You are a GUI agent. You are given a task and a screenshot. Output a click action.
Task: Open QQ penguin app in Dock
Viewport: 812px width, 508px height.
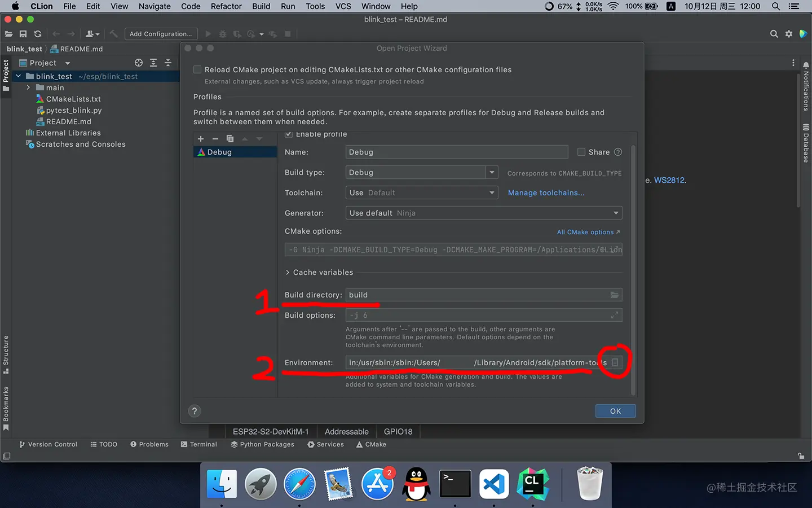(416, 484)
